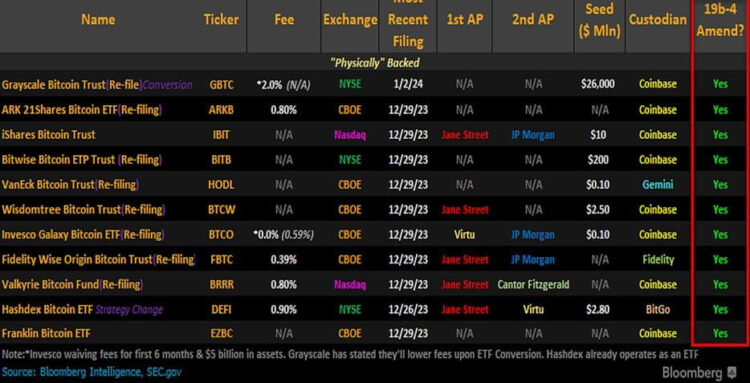The image size is (750, 383).
Task: Click the Recent Filing column header
Action: (x=408, y=22)
